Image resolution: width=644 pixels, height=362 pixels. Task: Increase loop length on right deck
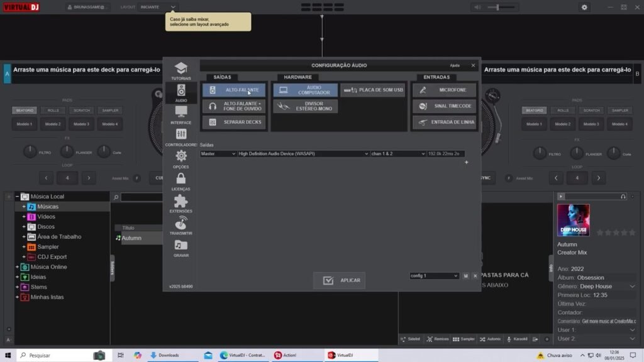(x=599, y=178)
